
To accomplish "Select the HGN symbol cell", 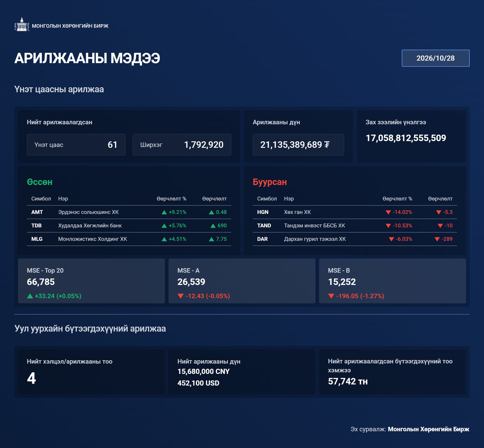I will point(263,212).
